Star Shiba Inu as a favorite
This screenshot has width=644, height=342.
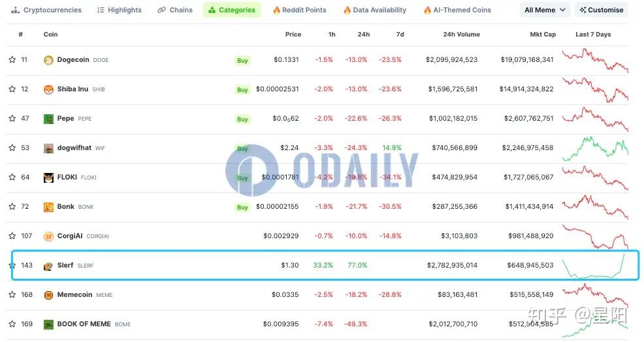point(12,89)
